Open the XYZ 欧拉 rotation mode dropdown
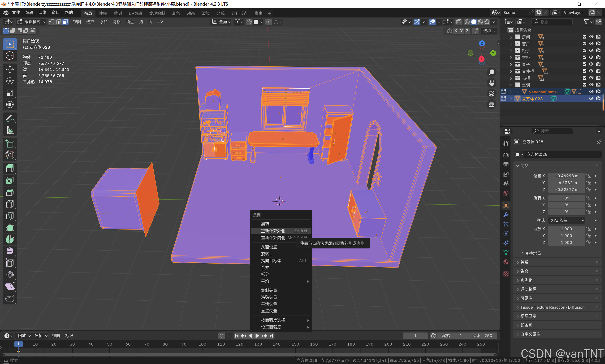605x364 pixels. 566,220
